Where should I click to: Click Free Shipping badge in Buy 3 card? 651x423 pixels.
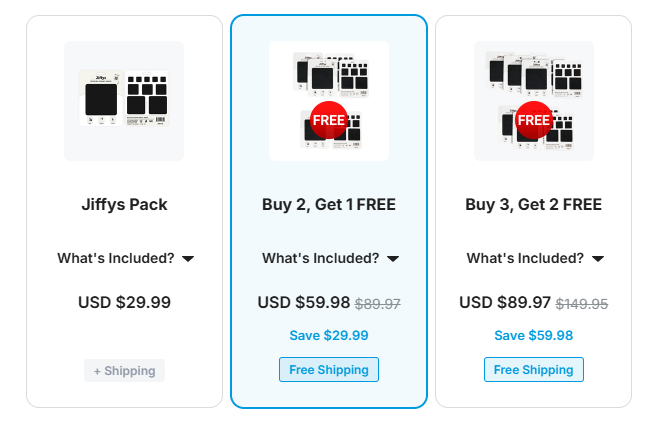tap(534, 369)
